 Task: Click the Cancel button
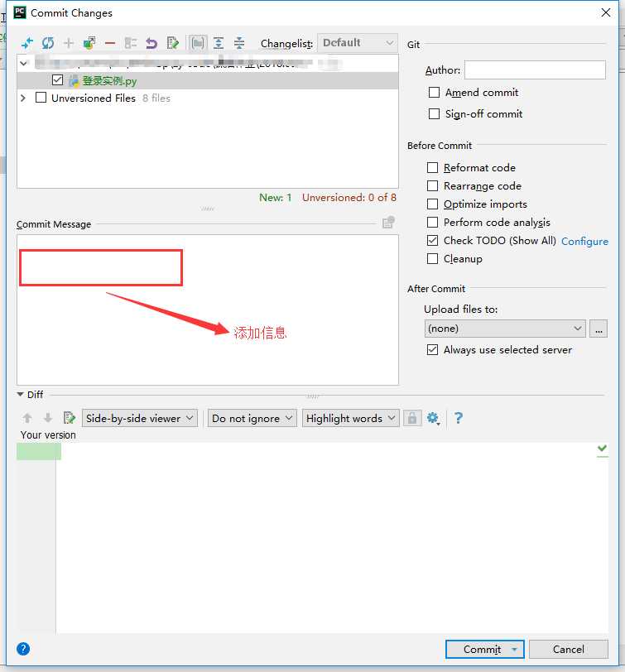tap(569, 650)
